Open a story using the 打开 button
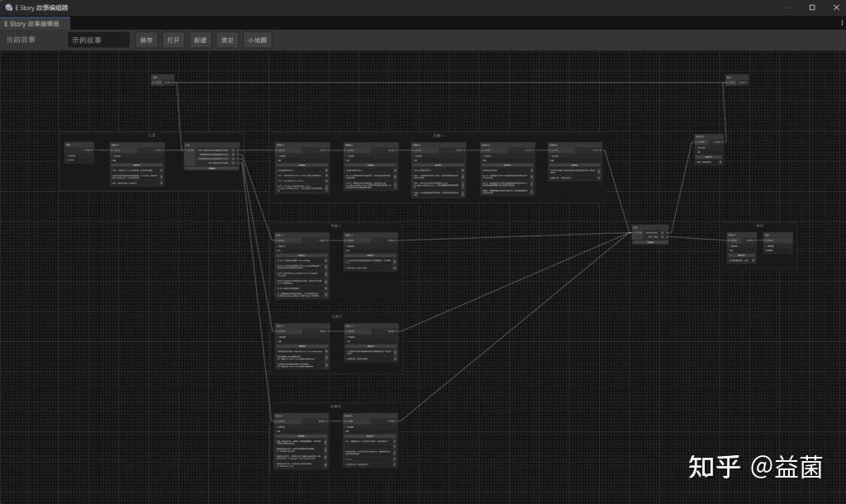The image size is (846, 504). point(173,40)
